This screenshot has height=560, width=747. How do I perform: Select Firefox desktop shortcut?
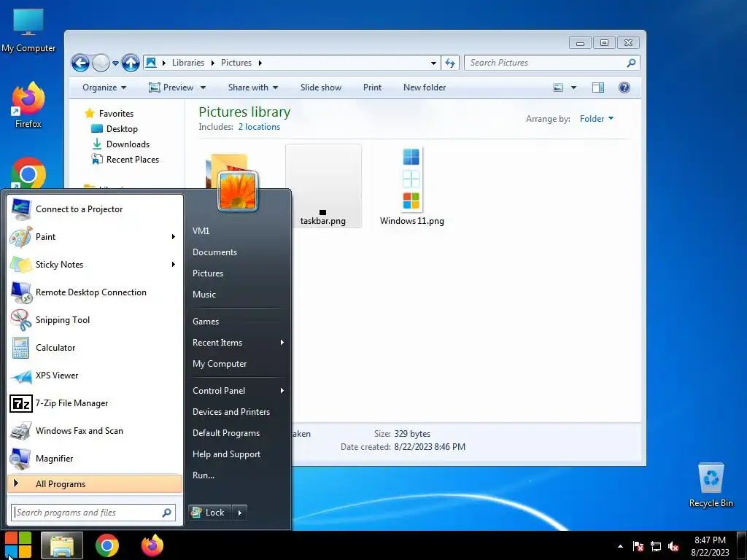point(28,105)
